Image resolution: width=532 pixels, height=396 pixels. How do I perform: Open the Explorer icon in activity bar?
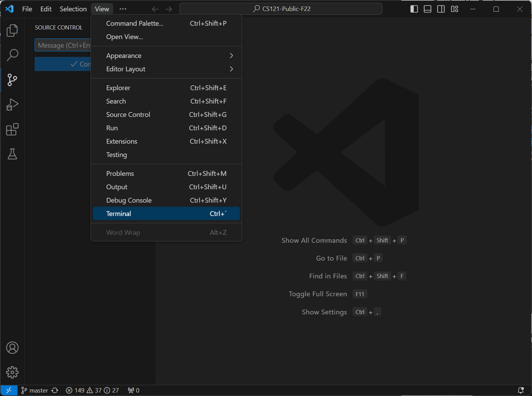12,31
